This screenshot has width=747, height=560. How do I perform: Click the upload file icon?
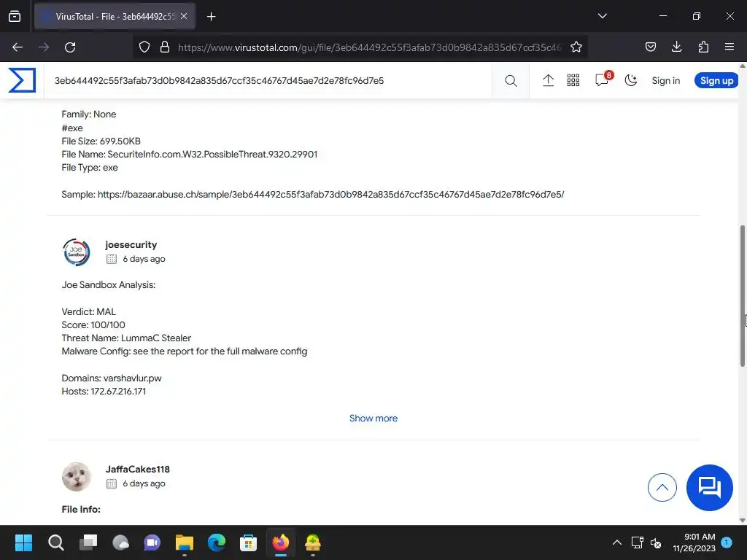[x=548, y=80]
